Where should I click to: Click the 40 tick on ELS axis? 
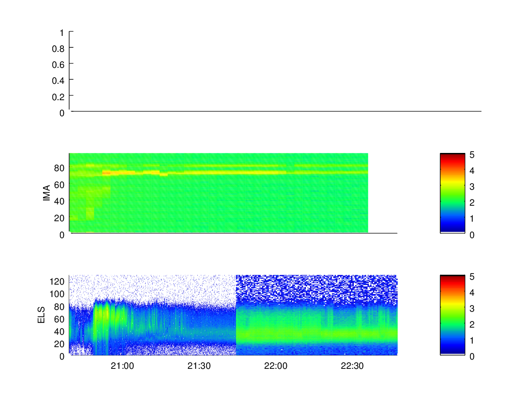tap(60, 331)
